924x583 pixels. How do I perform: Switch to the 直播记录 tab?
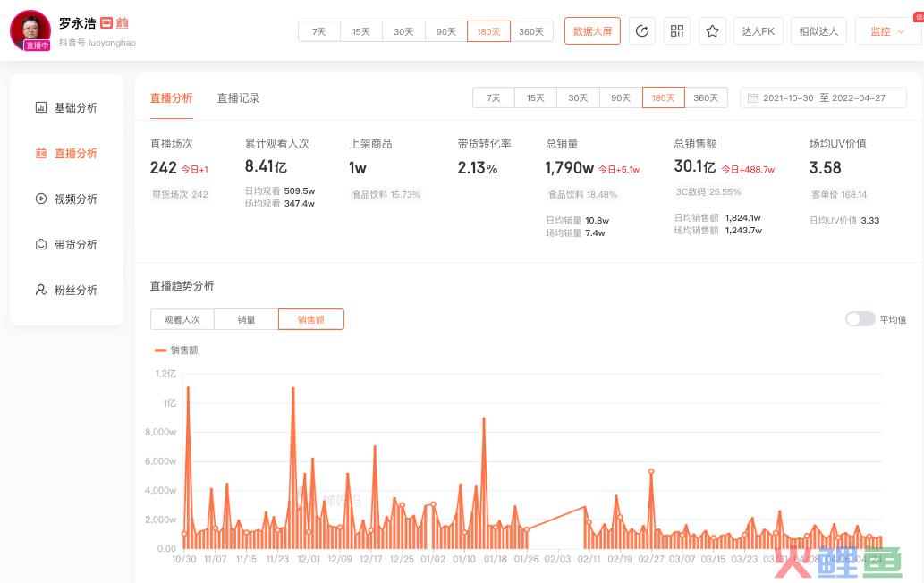pyautogui.click(x=239, y=98)
